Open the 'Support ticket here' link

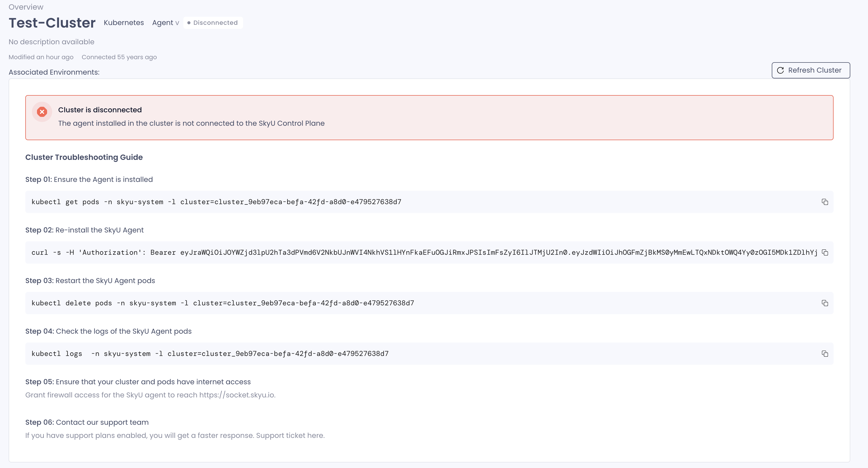290,435
